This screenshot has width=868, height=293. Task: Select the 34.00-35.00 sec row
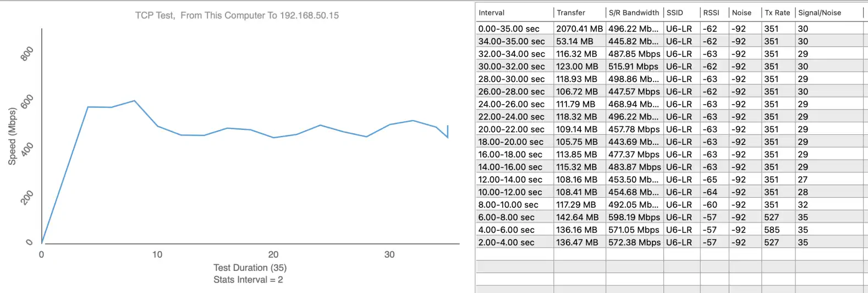pos(512,41)
